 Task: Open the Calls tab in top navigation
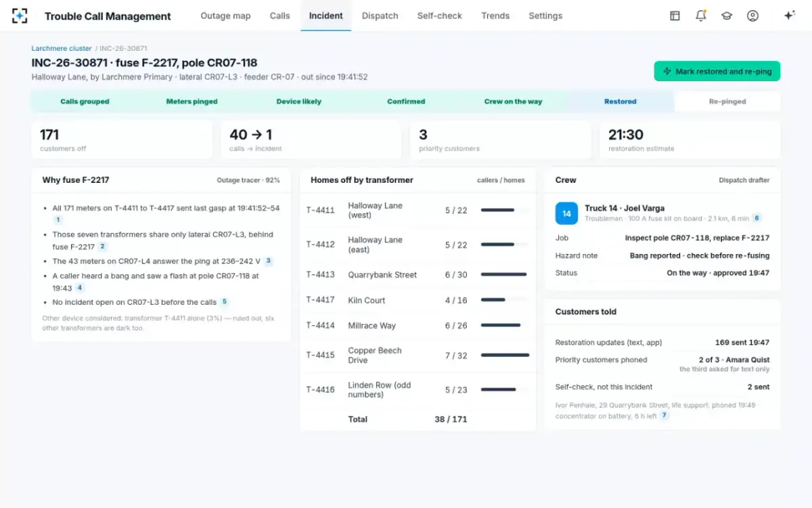tap(280, 16)
